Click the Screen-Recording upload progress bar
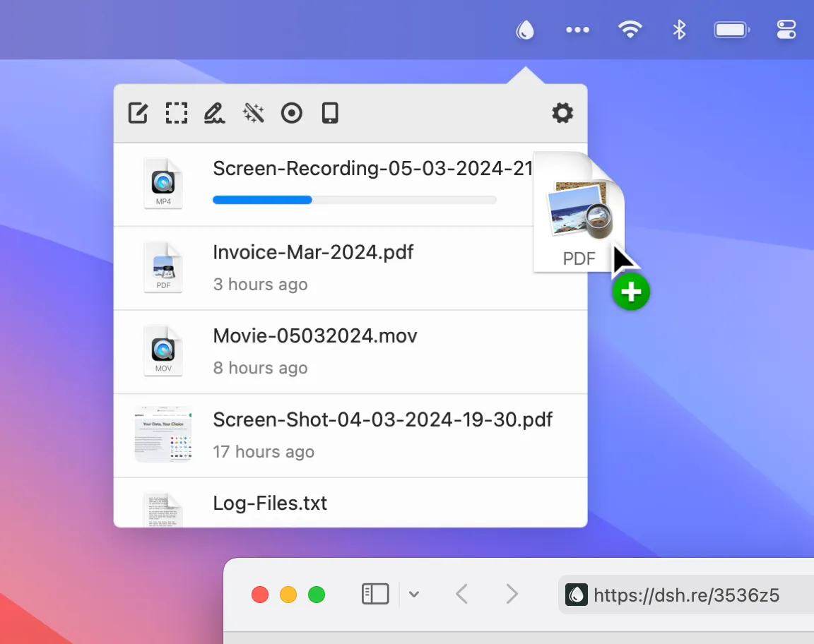Viewport: 814px width, 644px height. (354, 201)
